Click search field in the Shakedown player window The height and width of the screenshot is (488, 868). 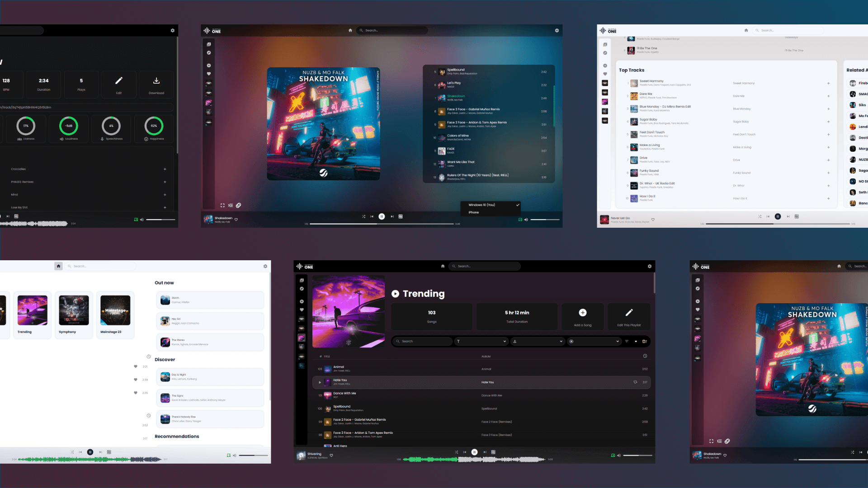click(392, 30)
